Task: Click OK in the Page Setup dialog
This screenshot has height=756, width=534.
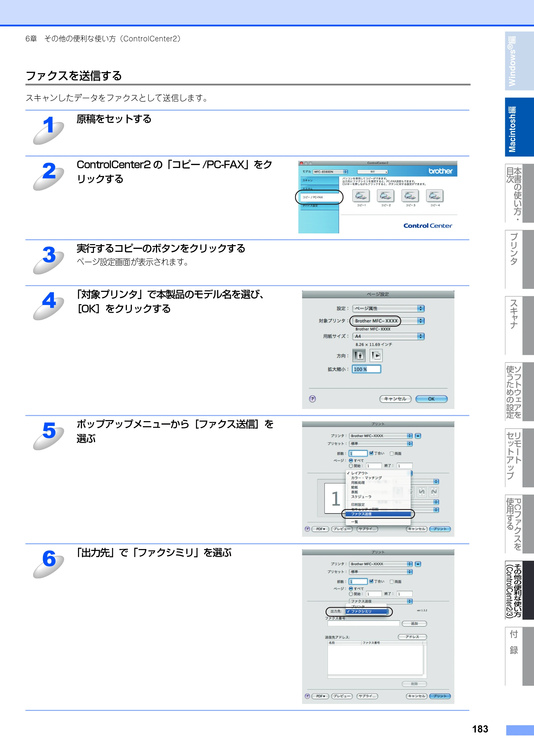Action: click(431, 399)
